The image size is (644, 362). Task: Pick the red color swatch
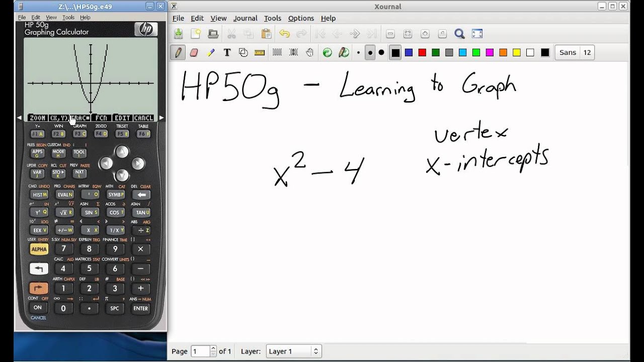(x=422, y=52)
